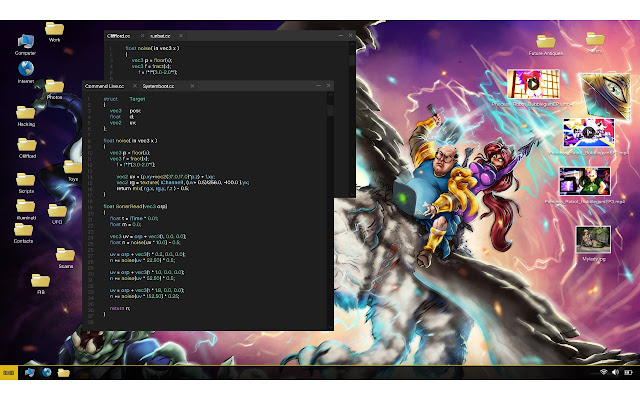This screenshot has width=640, height=400.
Task: Open the diamond-shaped eye image on desktop
Action: point(605,96)
